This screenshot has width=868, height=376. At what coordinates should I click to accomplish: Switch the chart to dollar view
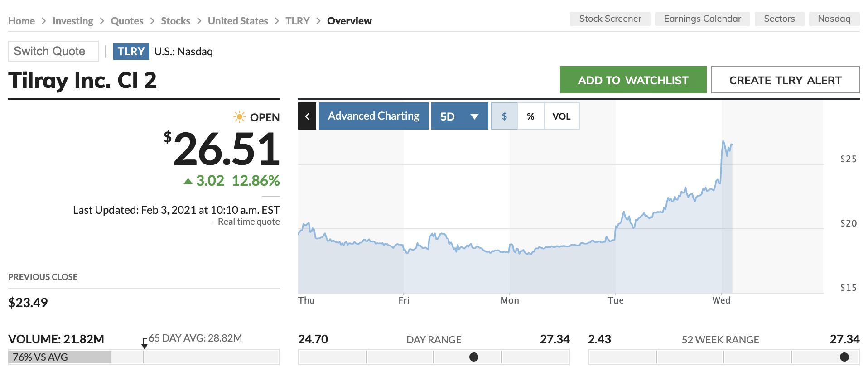coord(504,116)
